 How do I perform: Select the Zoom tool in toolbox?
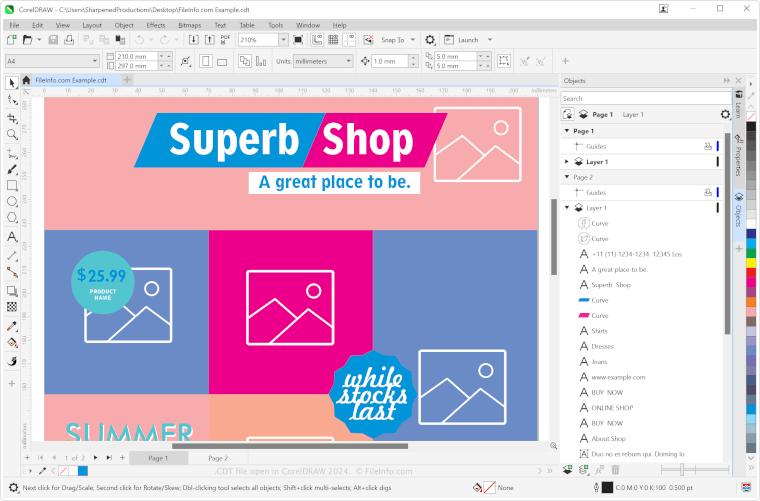12,134
